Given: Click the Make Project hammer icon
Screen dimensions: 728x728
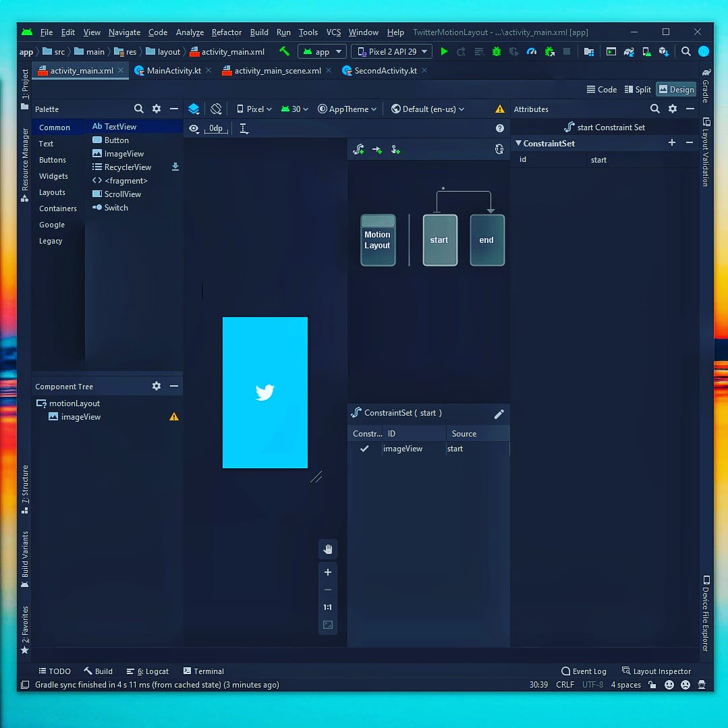Looking at the screenshot, I should (284, 51).
